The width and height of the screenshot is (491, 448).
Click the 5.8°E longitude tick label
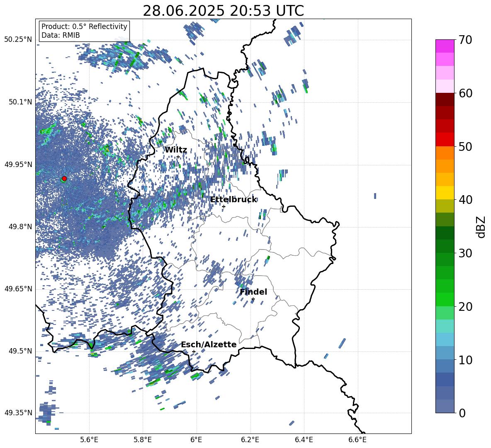click(x=143, y=440)
